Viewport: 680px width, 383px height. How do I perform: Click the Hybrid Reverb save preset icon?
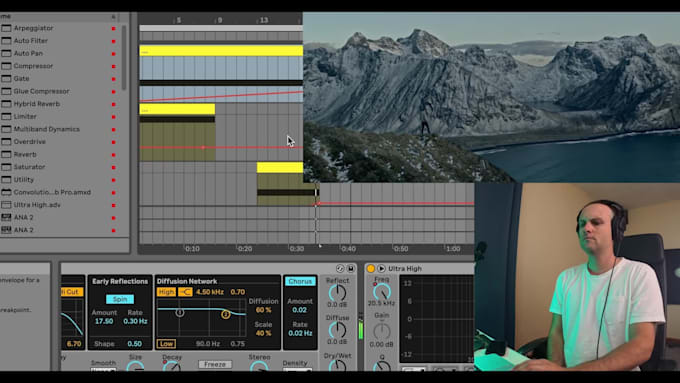click(350, 268)
